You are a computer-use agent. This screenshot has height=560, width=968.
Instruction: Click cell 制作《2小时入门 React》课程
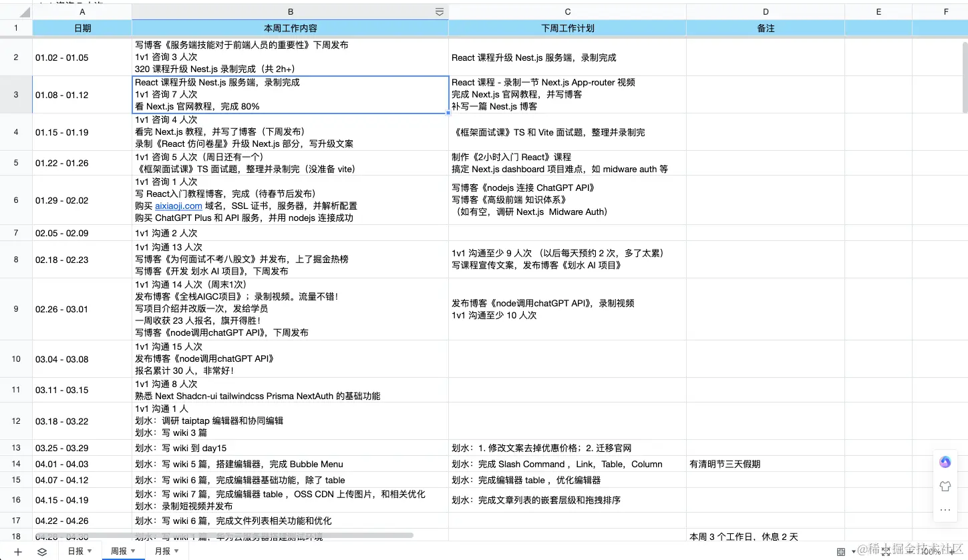[x=567, y=164]
